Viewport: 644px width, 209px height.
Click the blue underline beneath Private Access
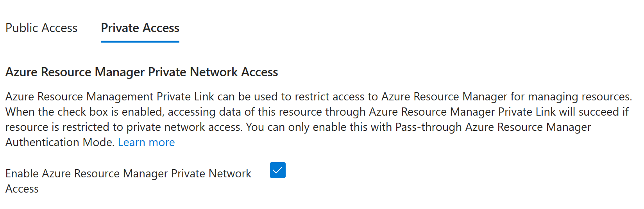coord(140,41)
